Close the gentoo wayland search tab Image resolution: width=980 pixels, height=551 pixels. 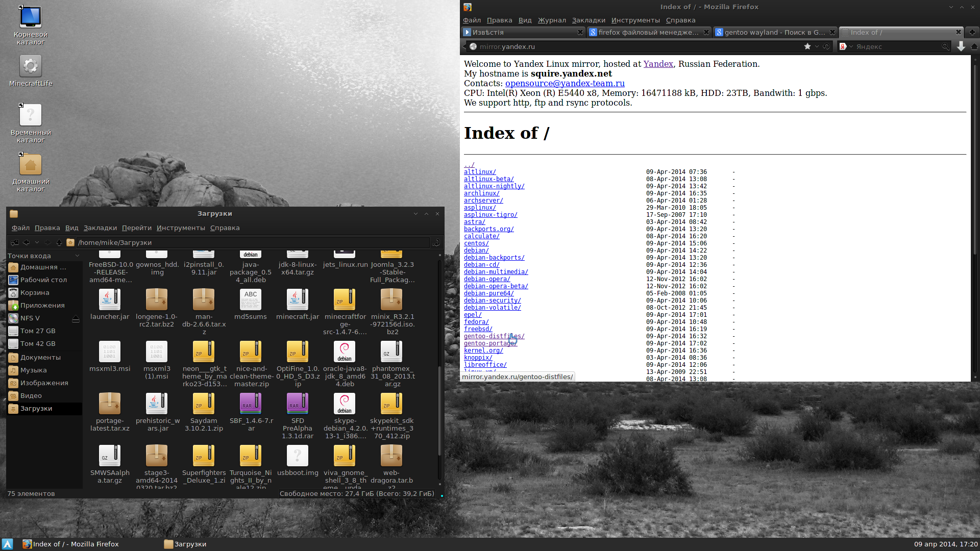pos(832,32)
